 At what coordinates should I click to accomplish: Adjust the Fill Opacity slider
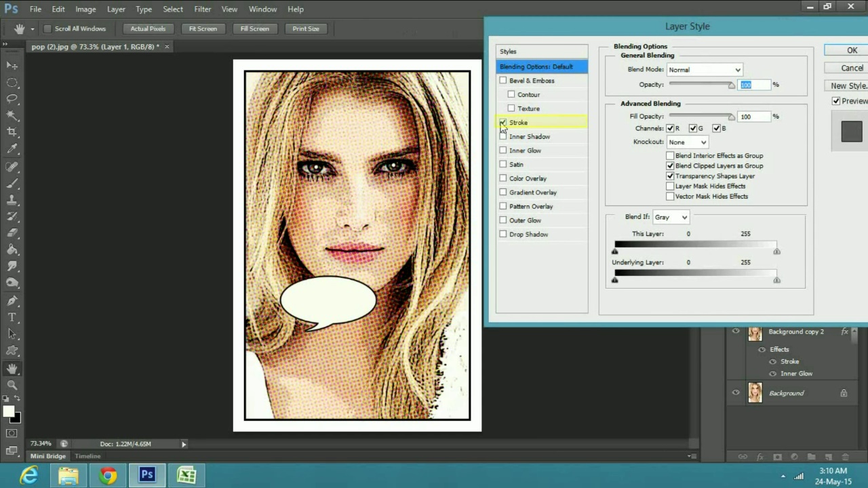pos(731,117)
